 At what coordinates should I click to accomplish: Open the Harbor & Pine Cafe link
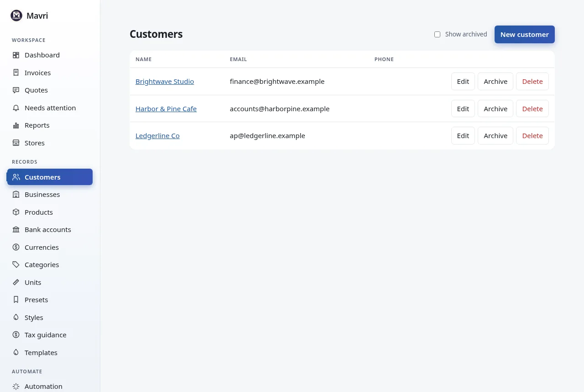[x=166, y=108]
